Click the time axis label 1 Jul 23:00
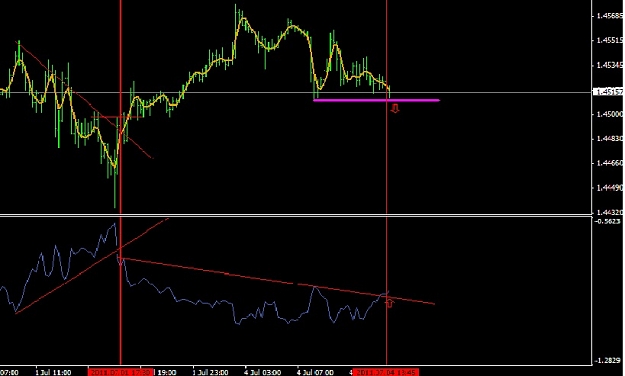This screenshot has height=376, width=625. coord(210,372)
